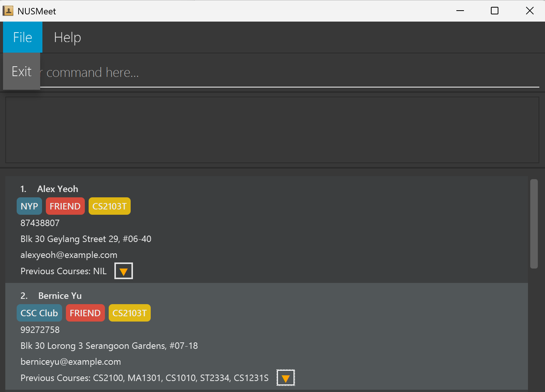Click Alex Yeoh's yellow CS2103T tag
This screenshot has height=392, width=545.
(109, 206)
